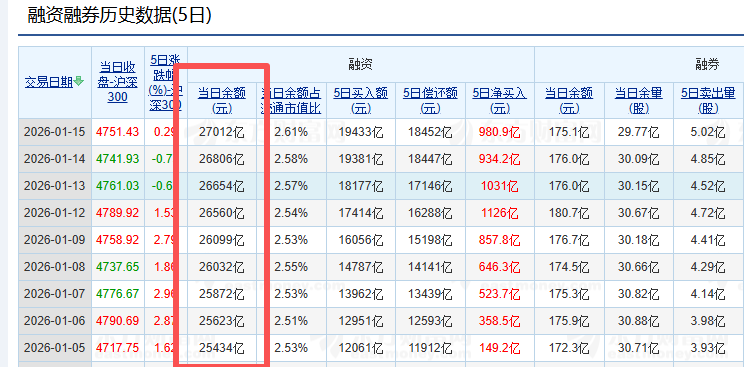Click the 融资 group header

coord(361,65)
